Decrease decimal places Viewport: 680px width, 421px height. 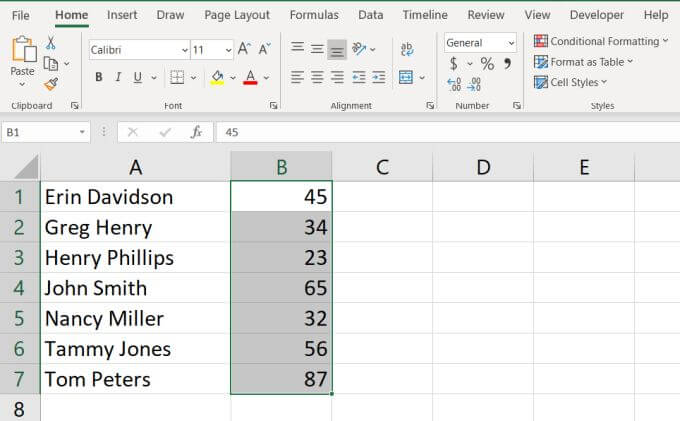click(474, 84)
